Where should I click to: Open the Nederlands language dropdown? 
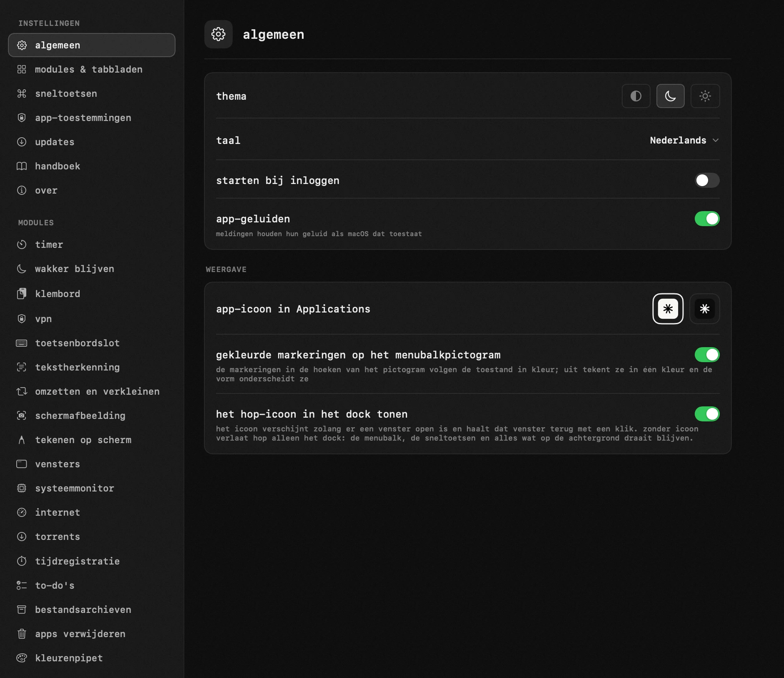pos(684,140)
